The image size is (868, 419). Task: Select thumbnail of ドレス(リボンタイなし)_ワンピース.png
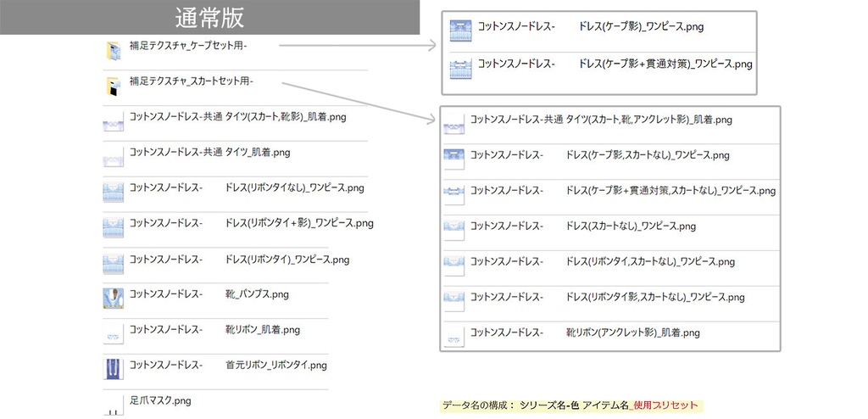point(113,193)
